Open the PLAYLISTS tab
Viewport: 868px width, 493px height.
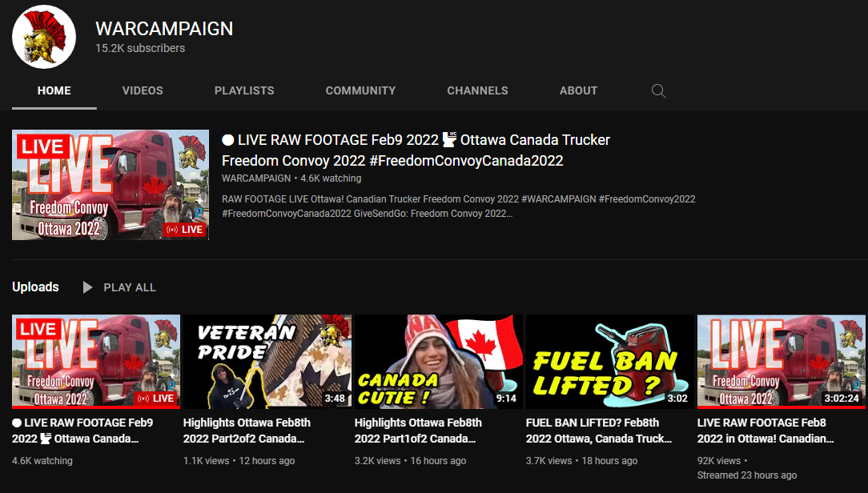tap(244, 90)
